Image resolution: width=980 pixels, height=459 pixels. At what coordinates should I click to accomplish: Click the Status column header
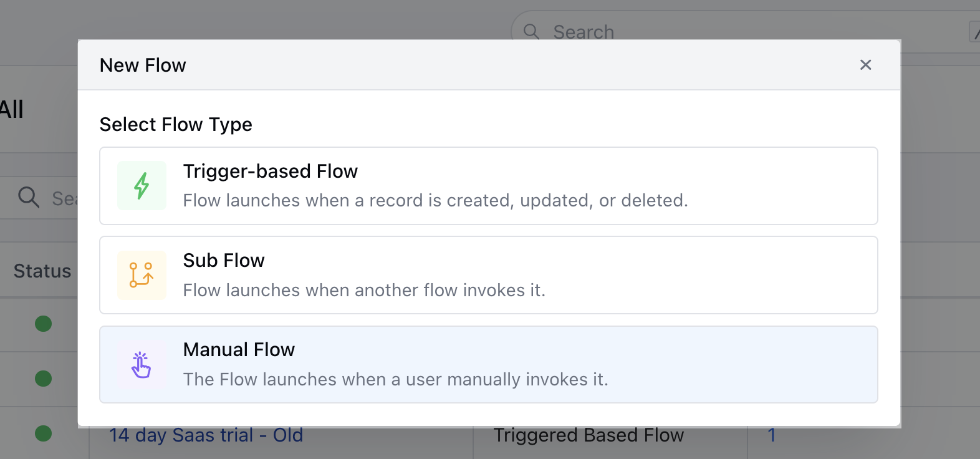[42, 271]
